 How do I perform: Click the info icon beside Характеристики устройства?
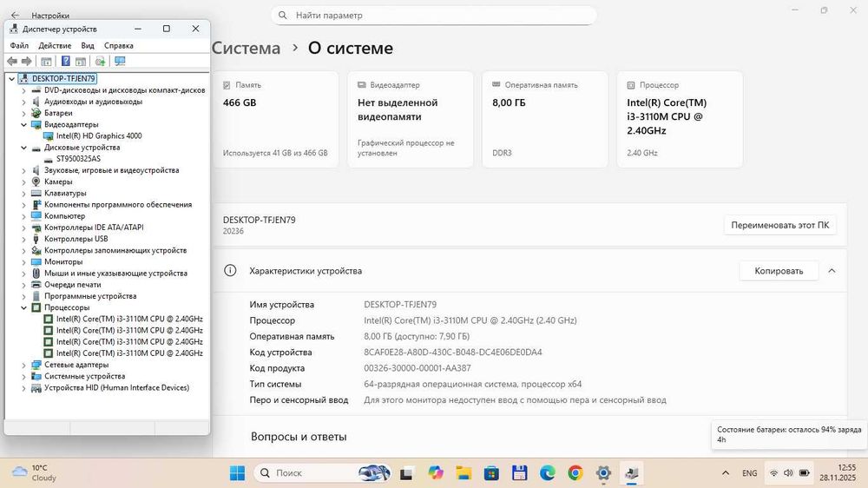(x=230, y=270)
